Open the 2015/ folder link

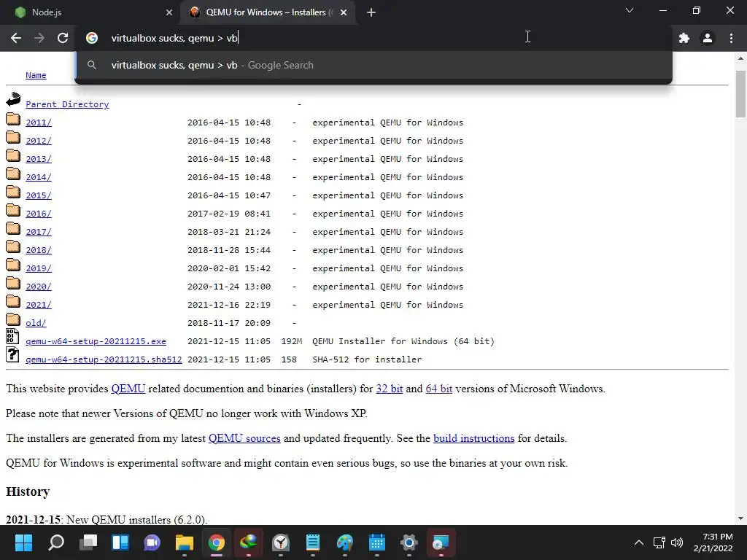click(39, 195)
